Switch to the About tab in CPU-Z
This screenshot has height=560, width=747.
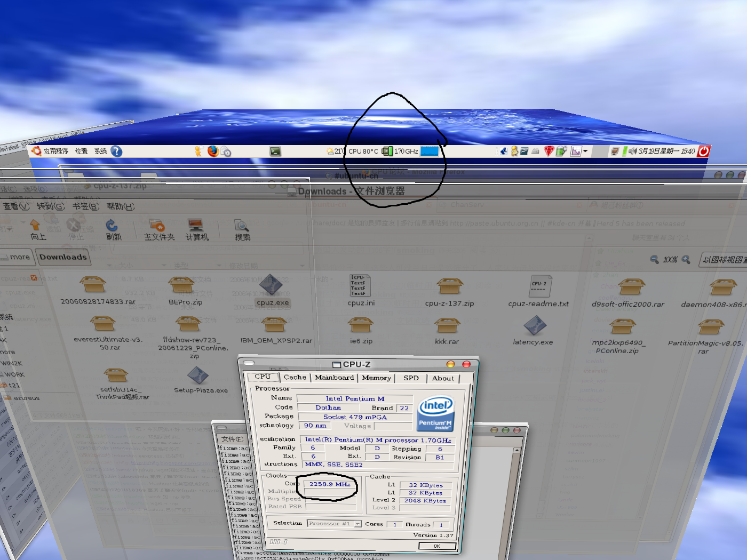[x=443, y=379]
